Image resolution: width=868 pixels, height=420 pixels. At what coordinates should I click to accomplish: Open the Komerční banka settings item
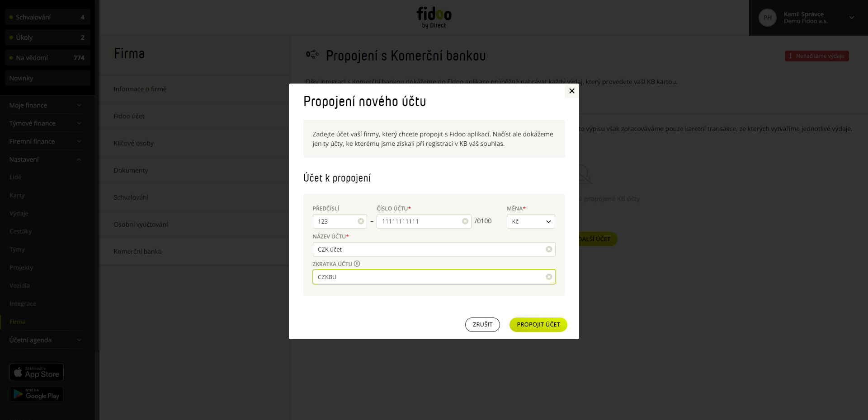click(137, 252)
